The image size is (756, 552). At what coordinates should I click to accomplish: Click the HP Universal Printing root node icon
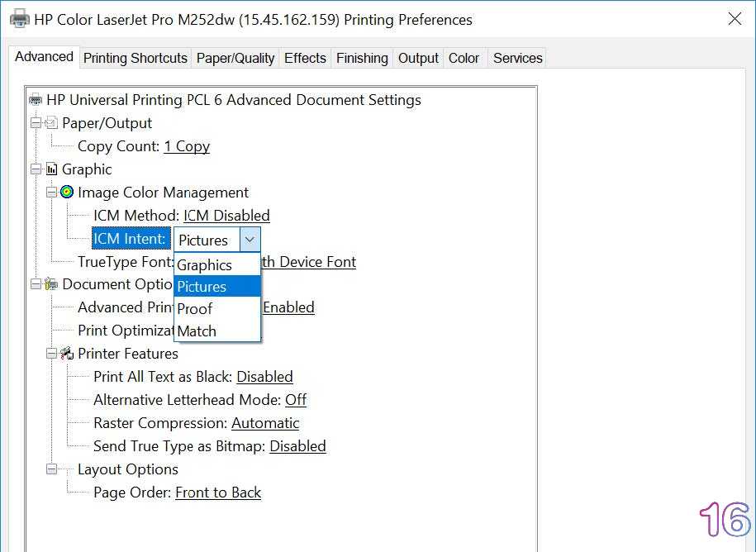pos(36,100)
